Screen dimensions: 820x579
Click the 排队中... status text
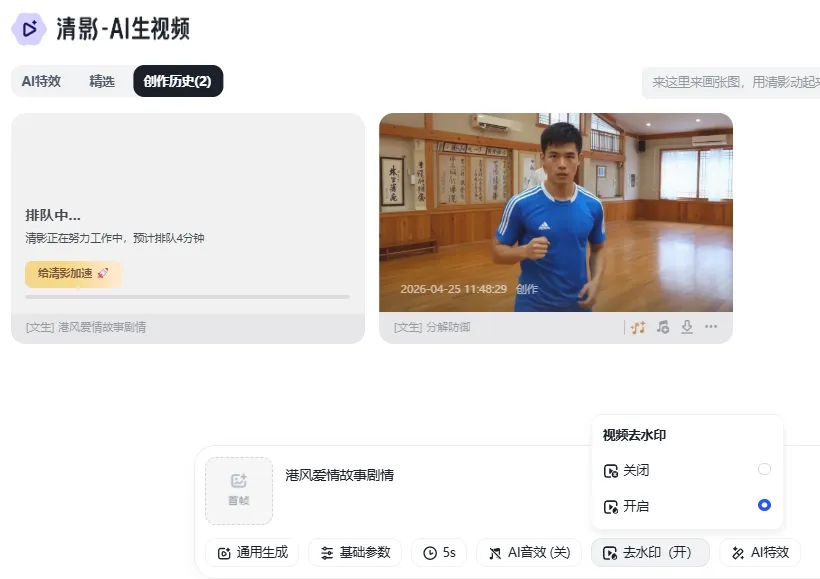(53, 215)
